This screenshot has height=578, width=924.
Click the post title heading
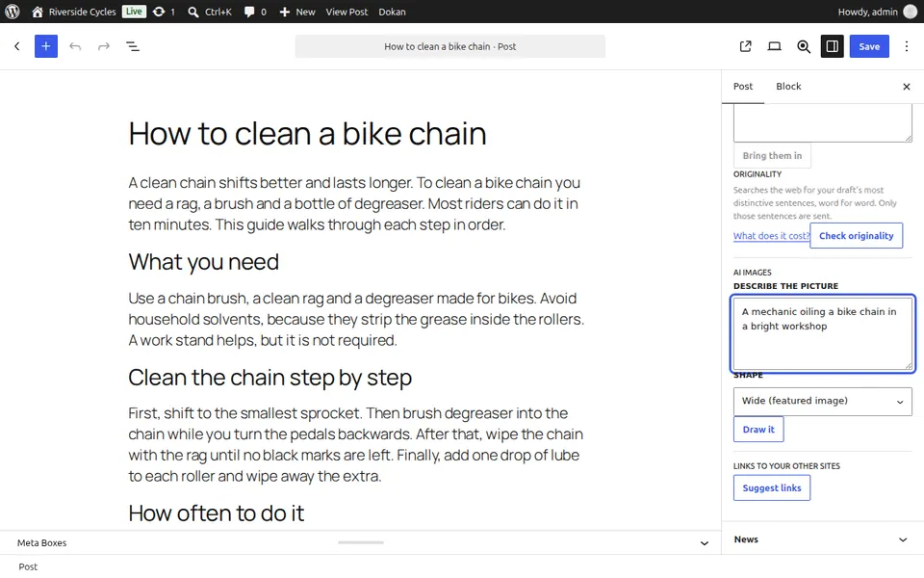307,133
